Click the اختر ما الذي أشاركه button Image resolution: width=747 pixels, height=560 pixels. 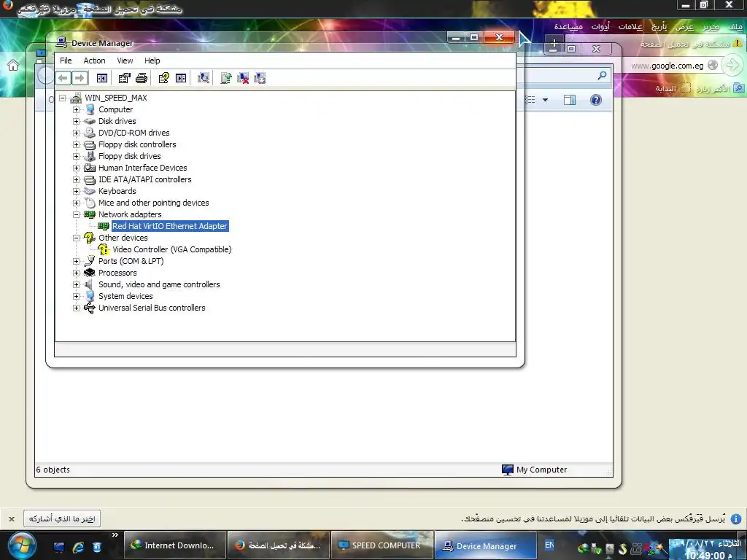pos(62,518)
